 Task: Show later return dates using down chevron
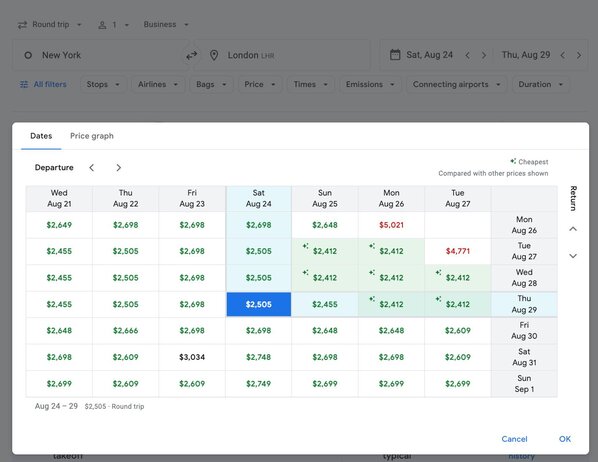coord(573,256)
